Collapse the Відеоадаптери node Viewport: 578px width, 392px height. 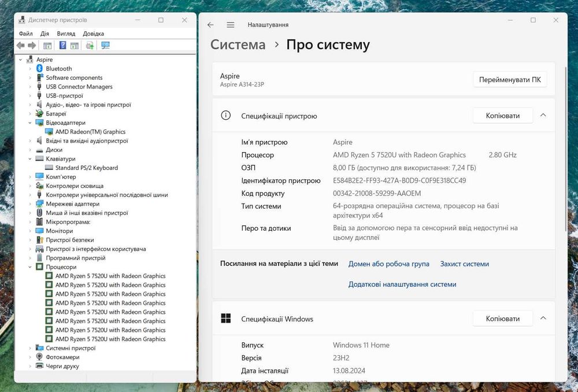pos(30,123)
